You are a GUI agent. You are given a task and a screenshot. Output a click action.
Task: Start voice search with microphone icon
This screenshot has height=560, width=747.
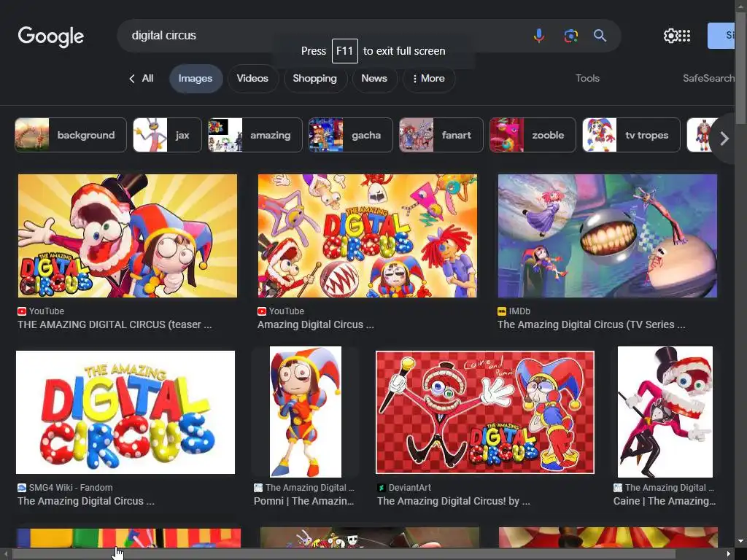pos(539,36)
